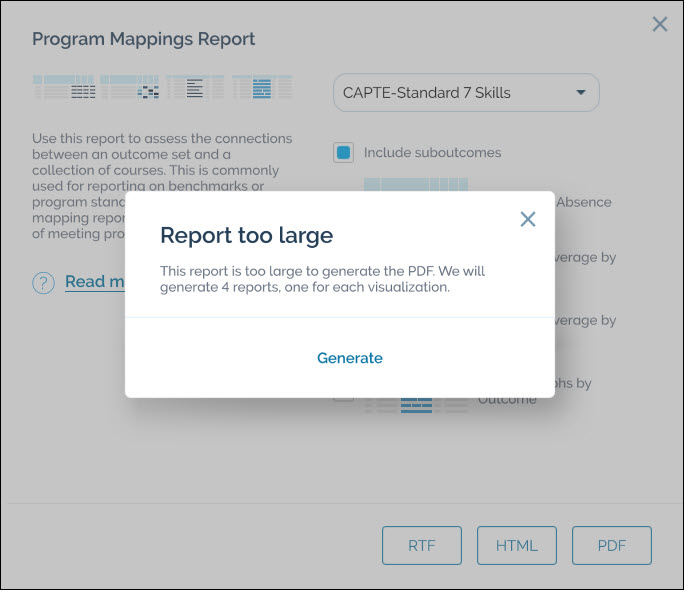Click the first table-grid report preview icon
The width and height of the screenshot is (684, 590).
65,88
